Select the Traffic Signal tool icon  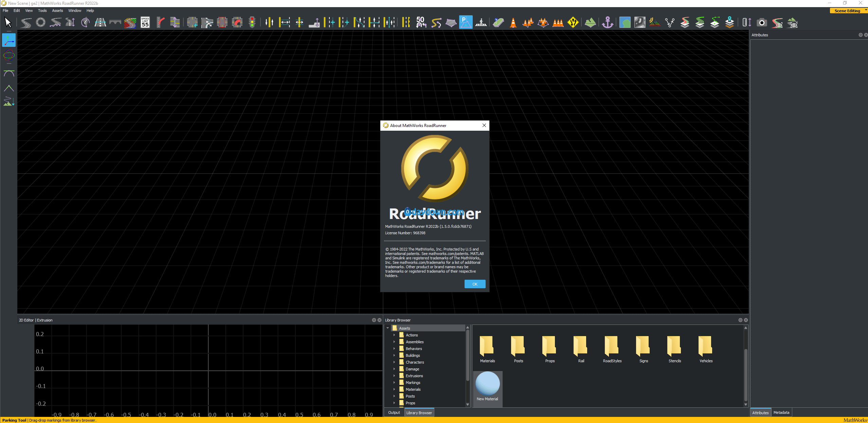click(252, 23)
